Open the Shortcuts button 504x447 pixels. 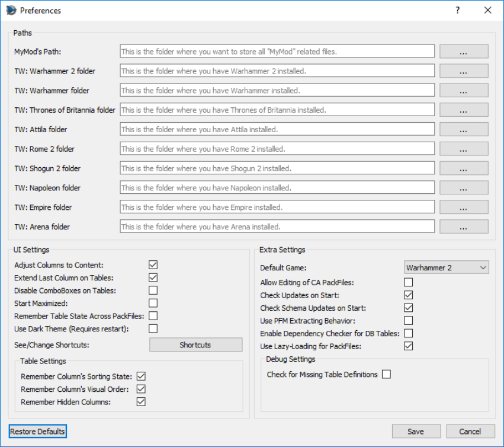196,344
